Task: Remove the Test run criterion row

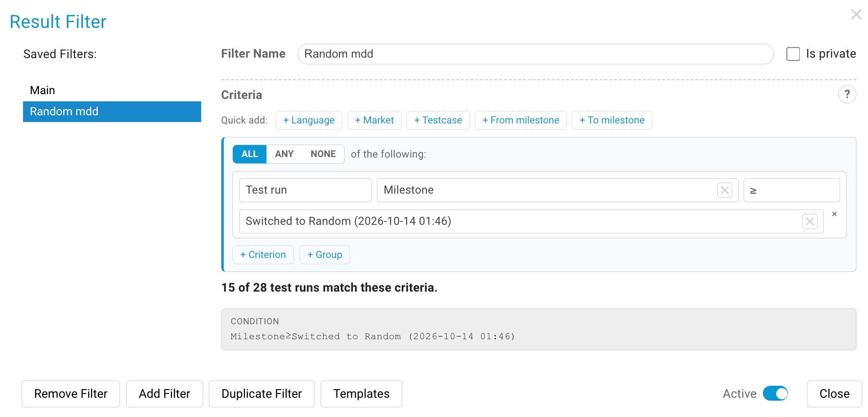Action: tap(834, 214)
